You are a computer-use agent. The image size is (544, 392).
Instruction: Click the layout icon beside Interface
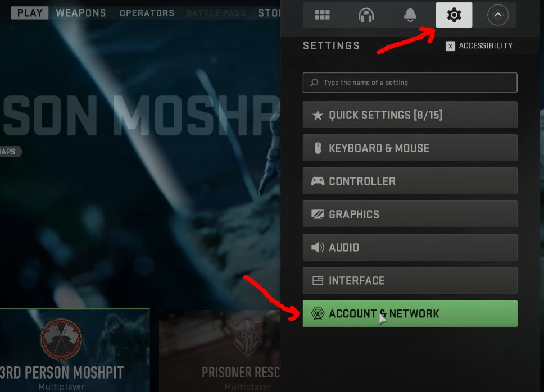318,280
